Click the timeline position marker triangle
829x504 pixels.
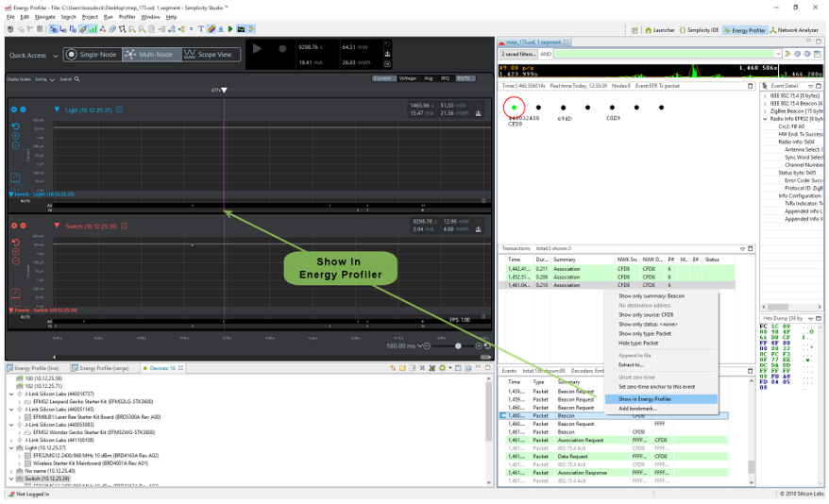pyautogui.click(x=224, y=91)
